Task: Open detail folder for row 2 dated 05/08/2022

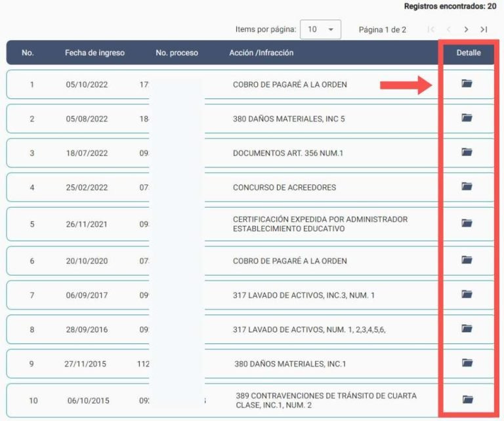Action: [467, 118]
